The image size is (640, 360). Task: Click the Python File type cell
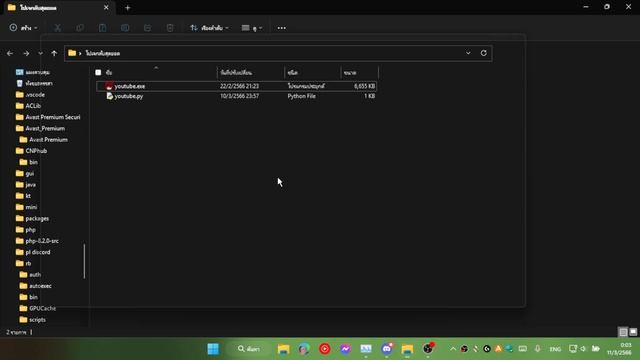pyautogui.click(x=301, y=96)
